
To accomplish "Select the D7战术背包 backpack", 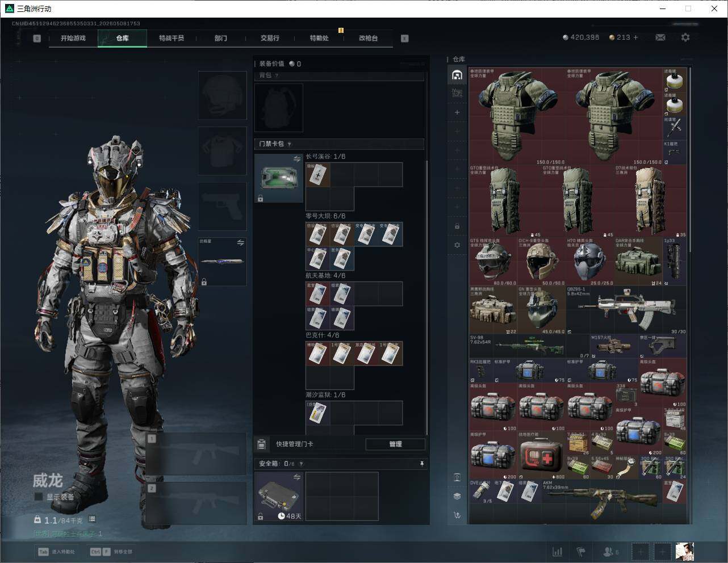I will click(x=651, y=201).
